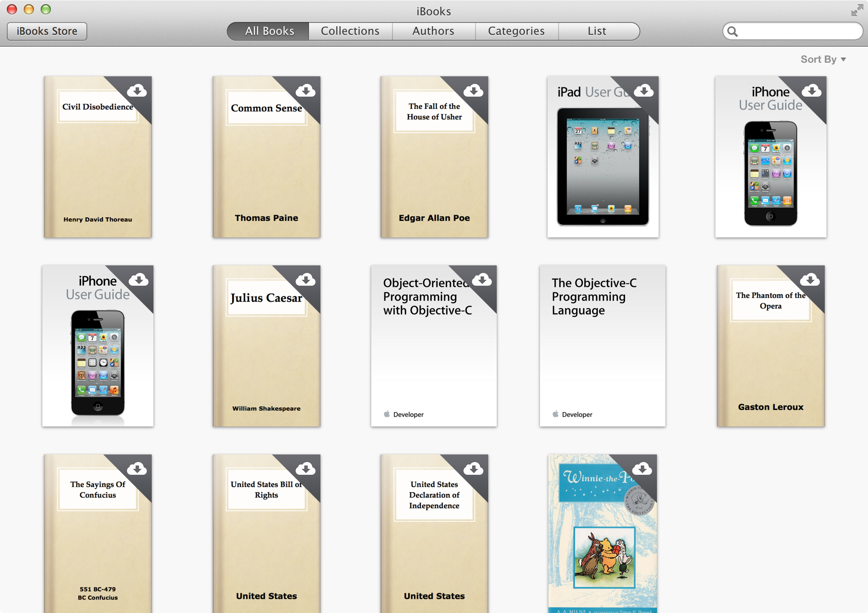Click author name Edgar Allan Poe
The image size is (868, 613).
pos(434,218)
